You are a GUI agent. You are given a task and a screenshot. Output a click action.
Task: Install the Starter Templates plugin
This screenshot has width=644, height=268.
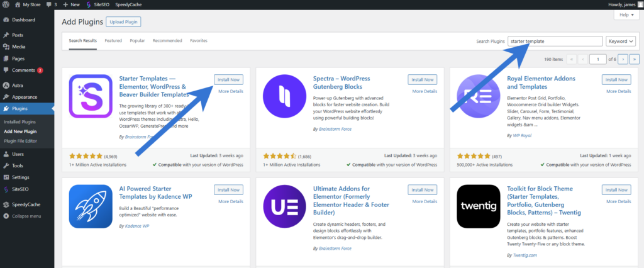click(228, 80)
